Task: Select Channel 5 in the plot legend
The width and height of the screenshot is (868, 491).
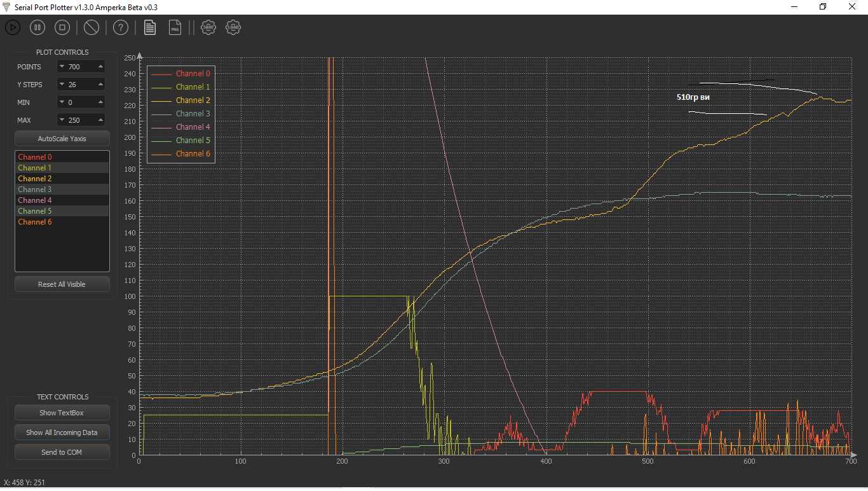Action: [x=180, y=141]
